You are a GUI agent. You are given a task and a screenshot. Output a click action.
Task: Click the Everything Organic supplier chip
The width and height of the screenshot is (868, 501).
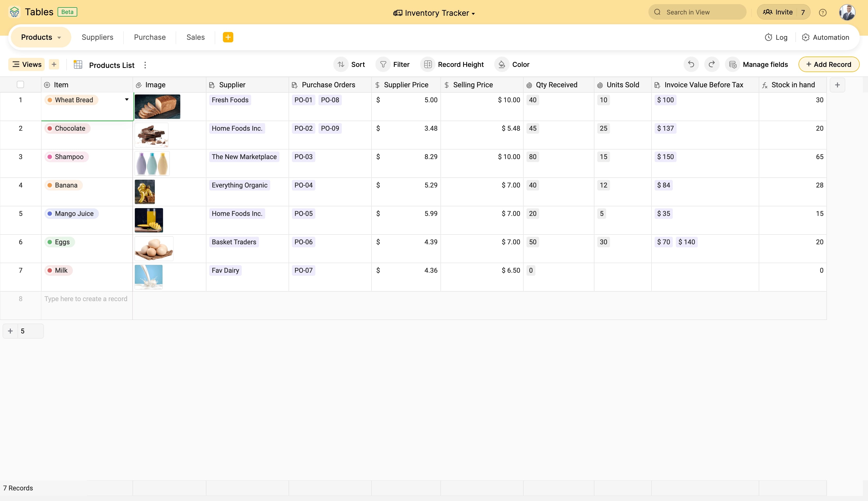[239, 185]
